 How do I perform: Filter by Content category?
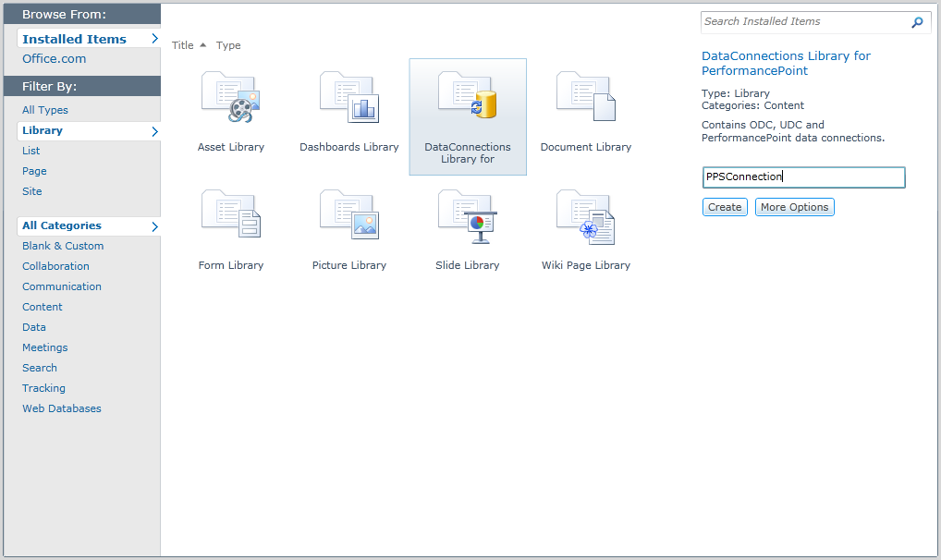[x=42, y=308]
